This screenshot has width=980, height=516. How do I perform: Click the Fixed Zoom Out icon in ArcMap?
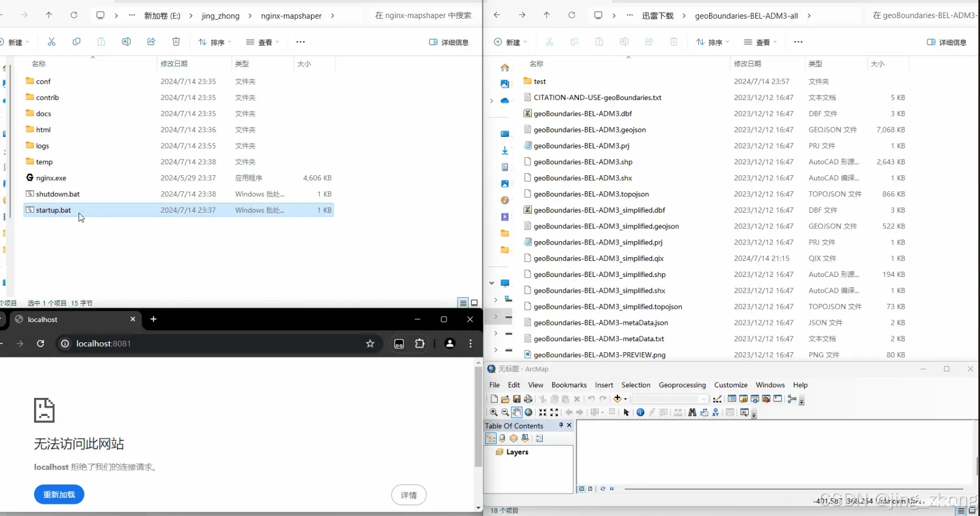554,412
